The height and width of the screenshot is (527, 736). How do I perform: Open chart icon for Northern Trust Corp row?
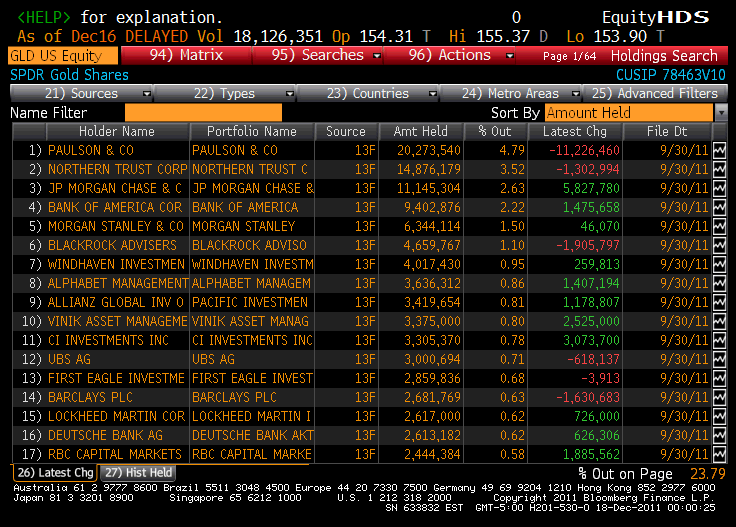tap(720, 169)
